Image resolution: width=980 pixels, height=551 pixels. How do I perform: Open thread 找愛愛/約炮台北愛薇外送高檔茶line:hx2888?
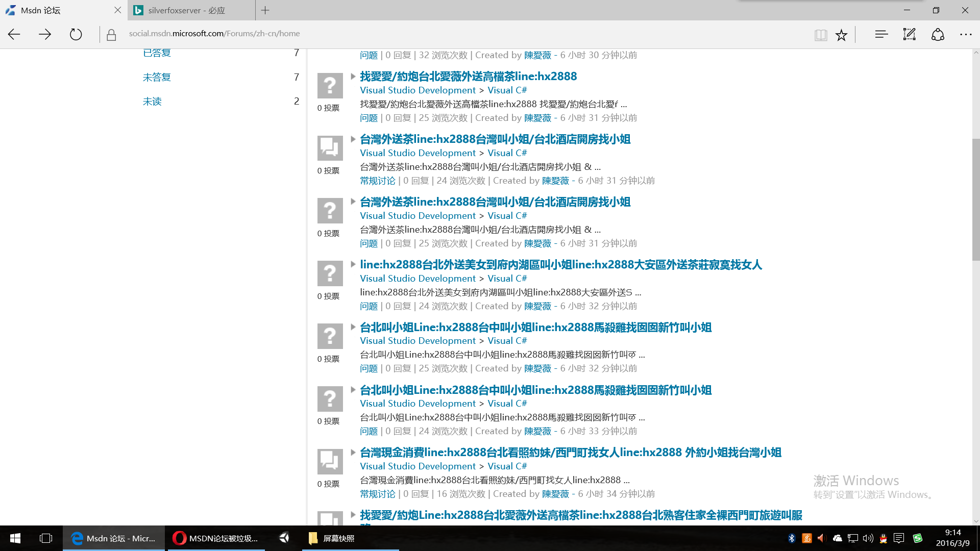(x=468, y=77)
